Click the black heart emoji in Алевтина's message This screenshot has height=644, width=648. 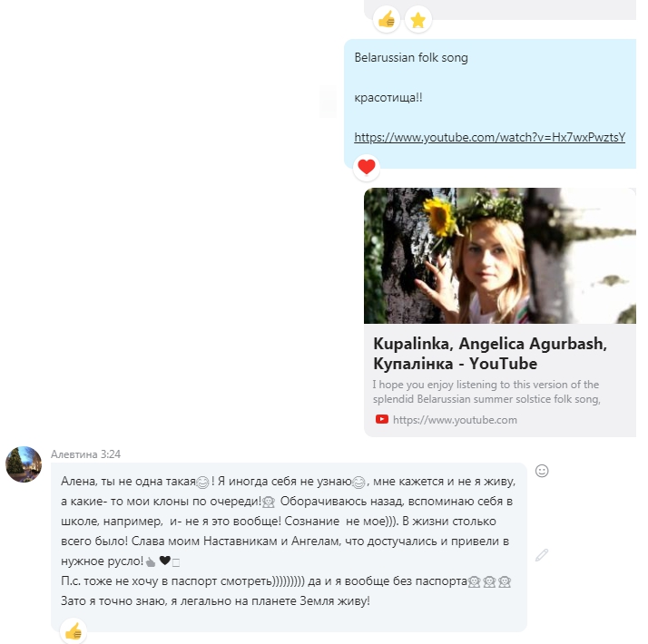click(165, 561)
